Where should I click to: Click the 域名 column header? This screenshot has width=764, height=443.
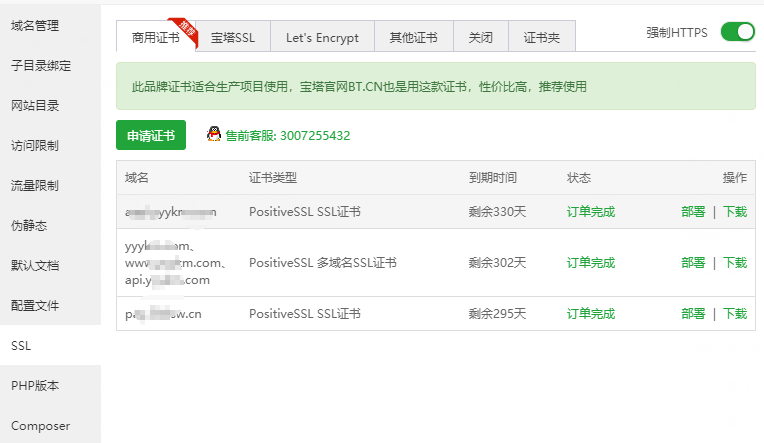136,177
